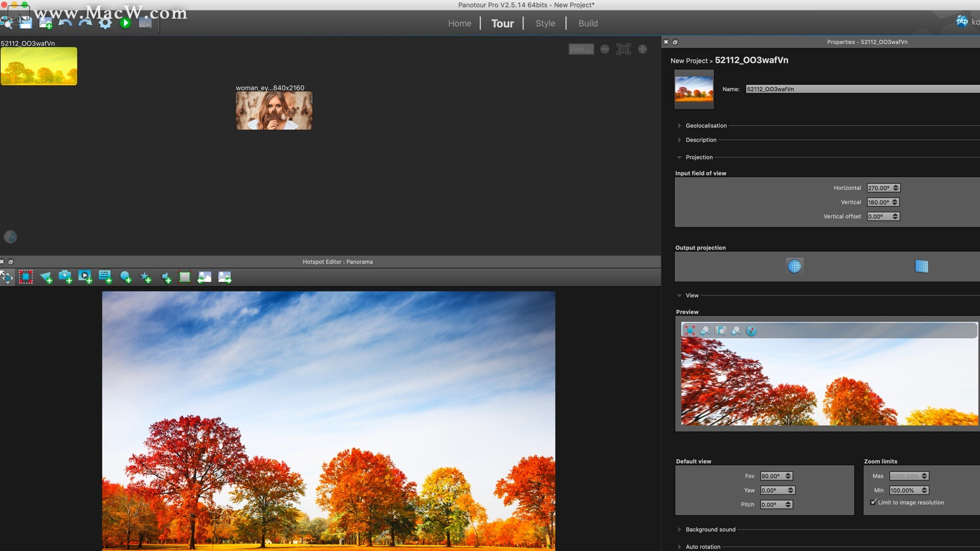The width and height of the screenshot is (980, 551).
Task: Select the add image hotspot camera tool
Action: [65, 277]
